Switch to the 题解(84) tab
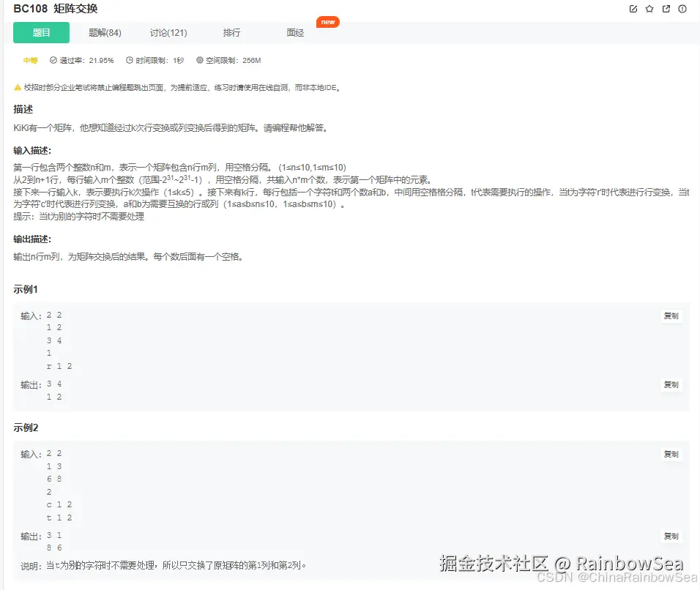Screen dimensions: 700x590 (105, 32)
